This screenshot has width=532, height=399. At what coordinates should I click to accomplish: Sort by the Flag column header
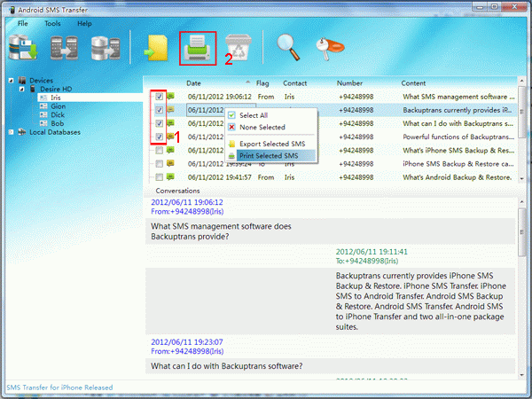[x=262, y=83]
